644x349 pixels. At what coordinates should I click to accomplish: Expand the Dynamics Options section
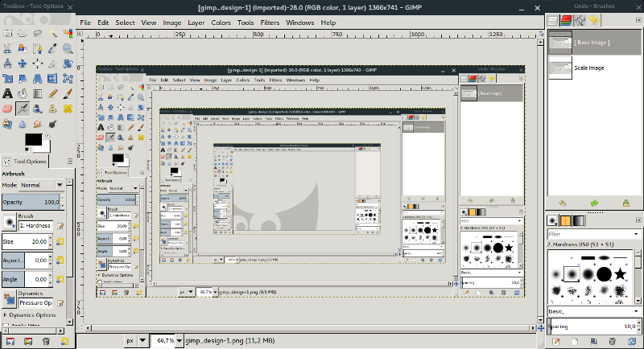pyautogui.click(x=6, y=315)
